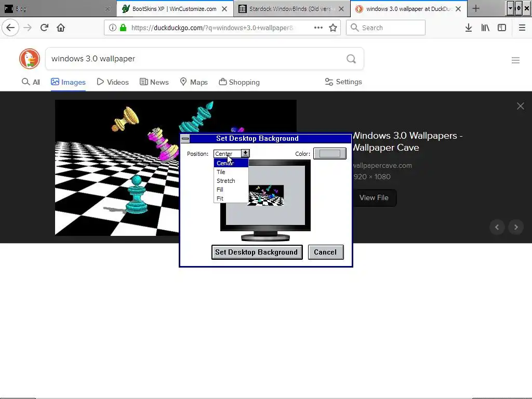Open the Set Desktop Background system menu box

(185, 138)
